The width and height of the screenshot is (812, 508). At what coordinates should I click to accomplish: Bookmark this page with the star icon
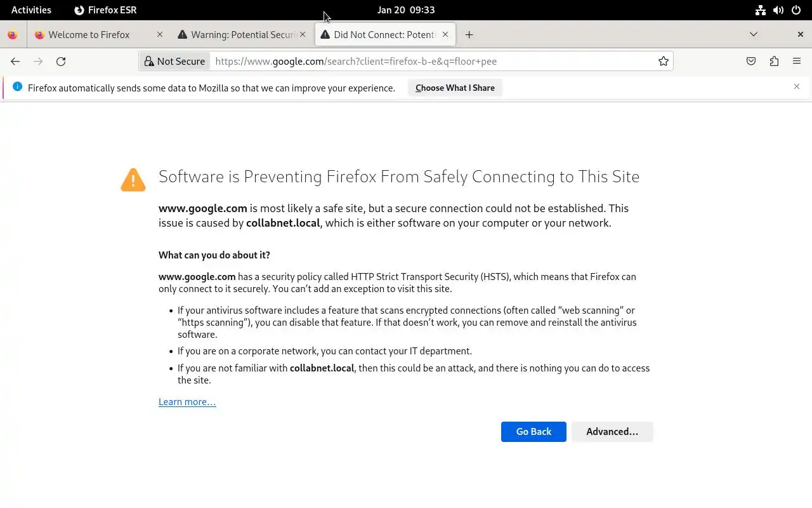(663, 62)
